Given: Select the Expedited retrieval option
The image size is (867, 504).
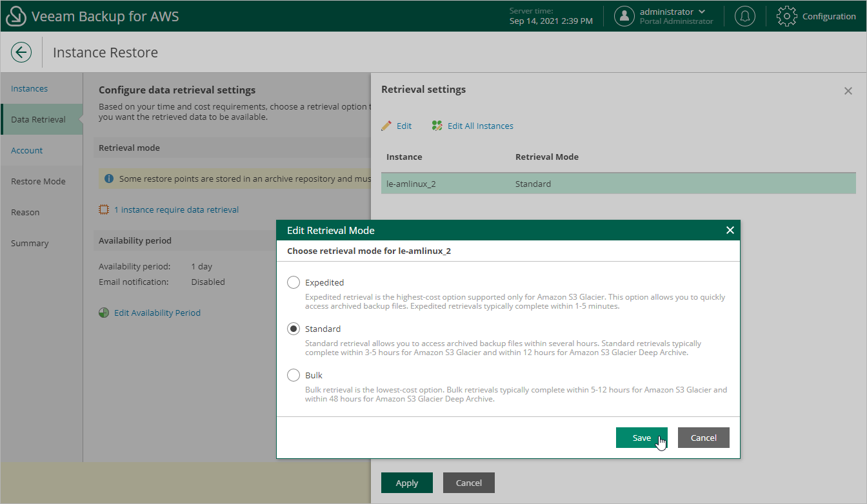Looking at the screenshot, I should (x=294, y=282).
